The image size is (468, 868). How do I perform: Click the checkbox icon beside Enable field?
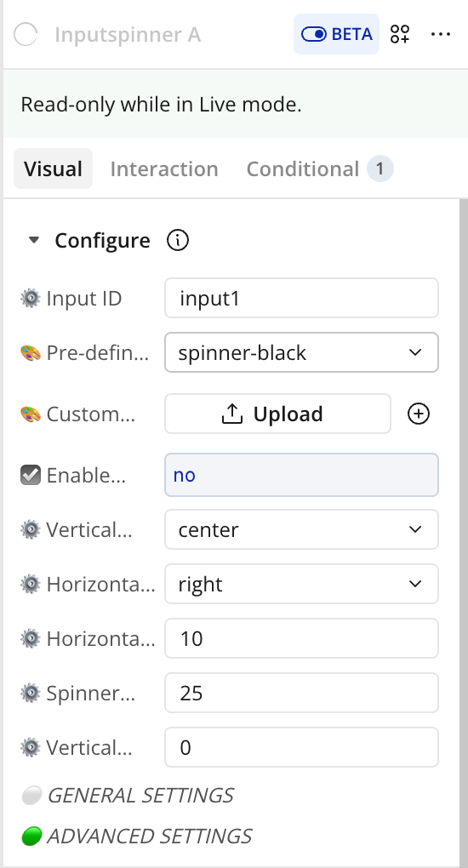pos(31,475)
